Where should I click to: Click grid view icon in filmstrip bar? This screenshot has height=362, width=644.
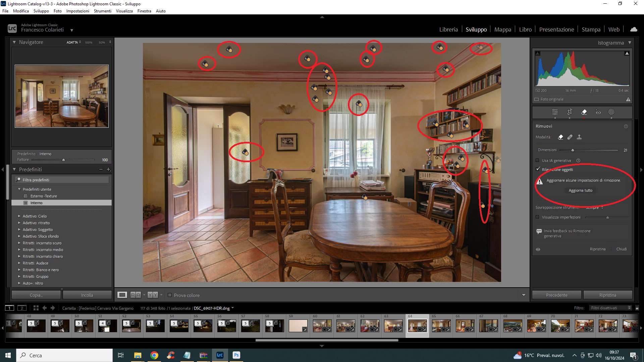(36, 308)
